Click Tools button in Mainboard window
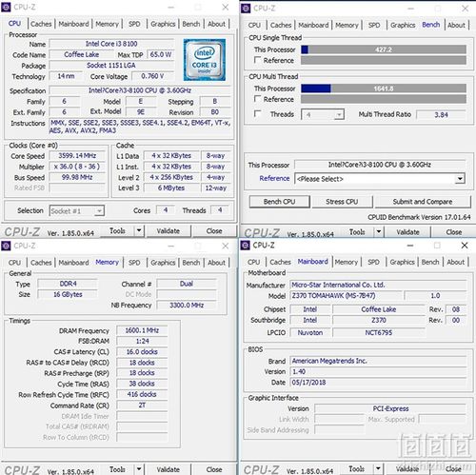The image size is (476, 475). click(x=356, y=468)
